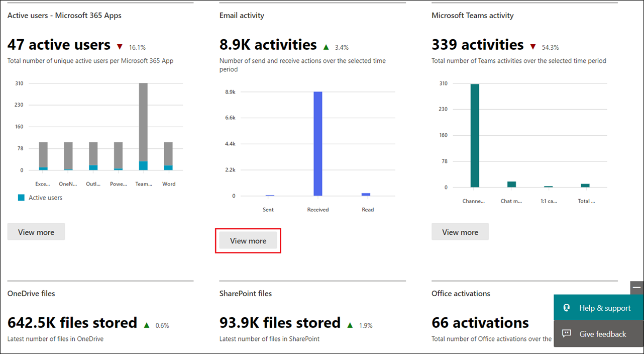
Task: Click the green up arrow beside 642.5K files stored
Action: click(147, 325)
